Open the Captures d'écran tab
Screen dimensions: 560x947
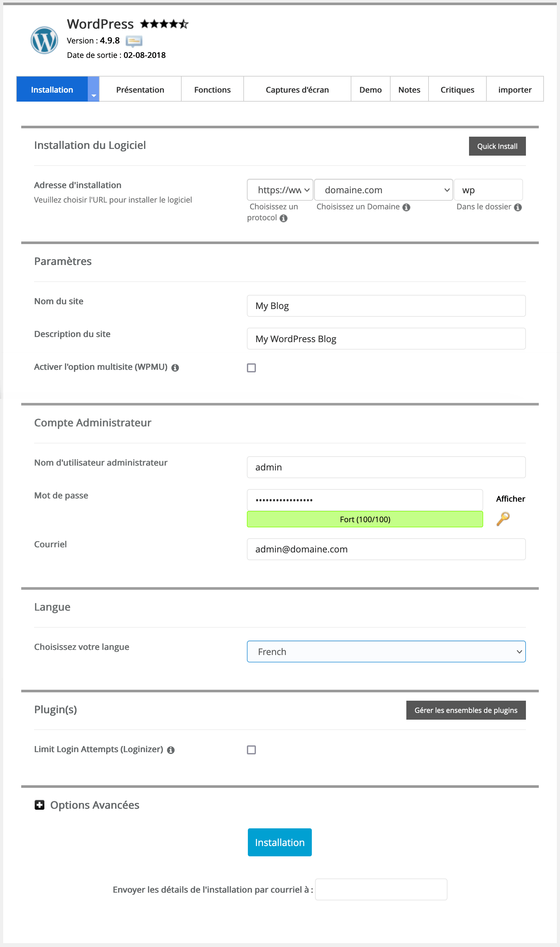[297, 89]
